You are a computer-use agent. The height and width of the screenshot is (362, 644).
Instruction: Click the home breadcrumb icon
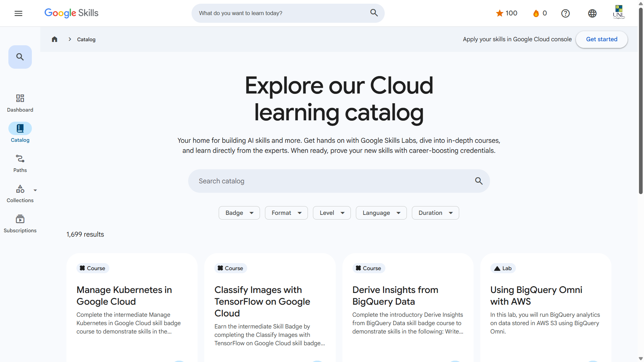[x=55, y=40]
